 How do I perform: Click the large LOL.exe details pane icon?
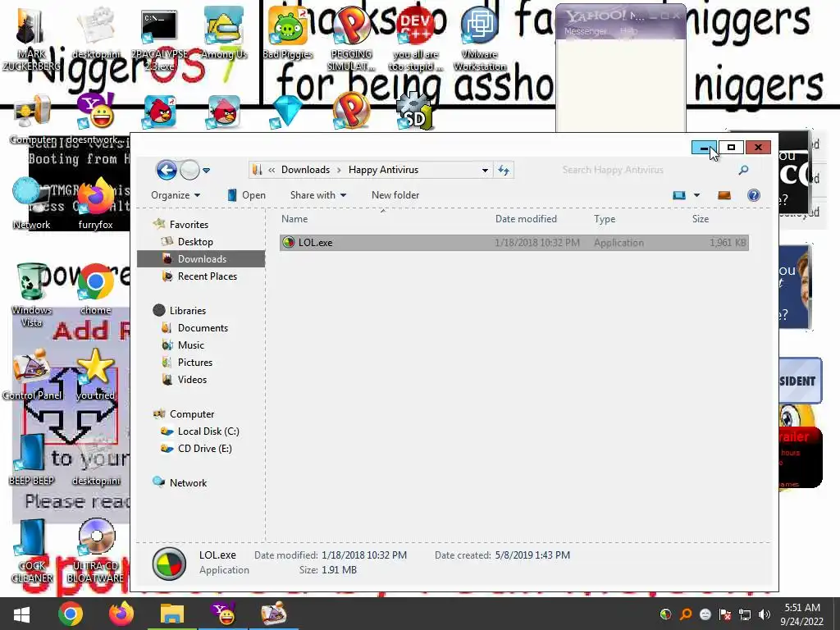(x=169, y=563)
